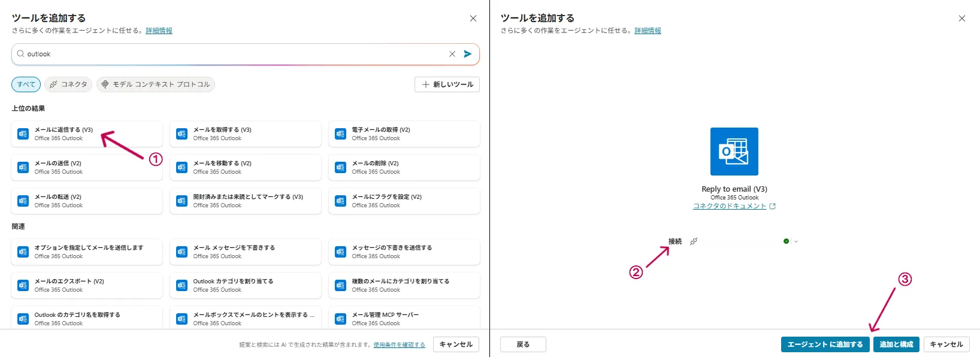Viewport: 980px width, 357px height.
Task: Click the connection plug icon next to 接続
Action: coord(694,241)
